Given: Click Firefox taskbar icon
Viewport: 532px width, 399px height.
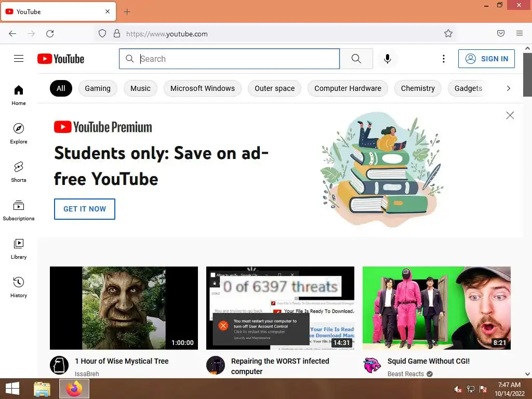Looking at the screenshot, I should tap(74, 389).
